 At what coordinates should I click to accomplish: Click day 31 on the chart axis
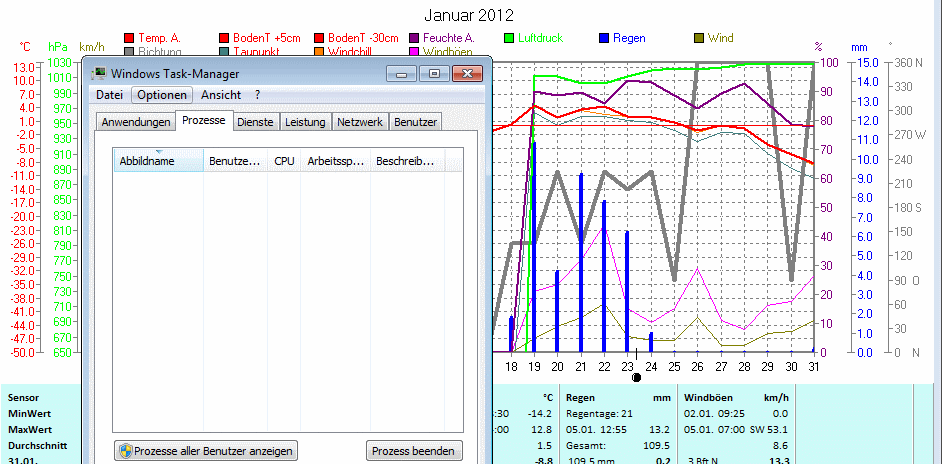point(815,367)
